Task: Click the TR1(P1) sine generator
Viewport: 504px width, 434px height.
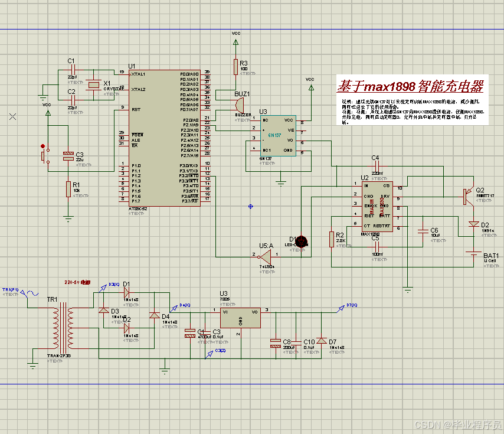Action: (30, 293)
